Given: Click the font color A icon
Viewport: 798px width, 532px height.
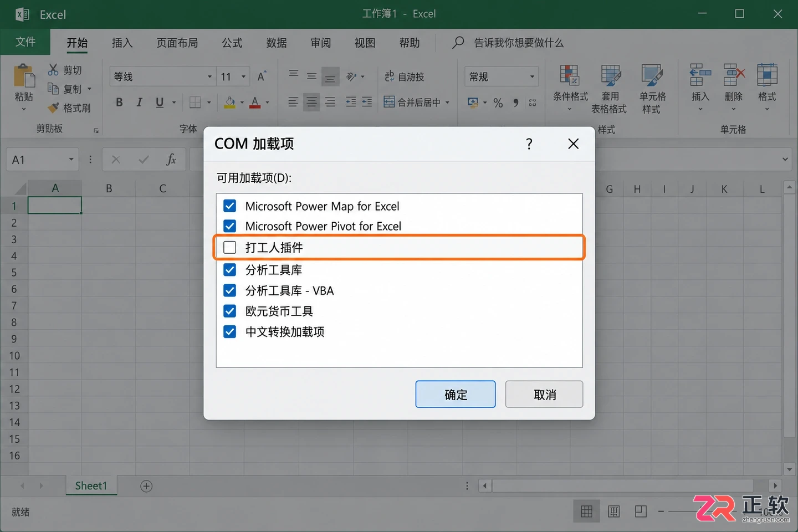Looking at the screenshot, I should pyautogui.click(x=255, y=102).
